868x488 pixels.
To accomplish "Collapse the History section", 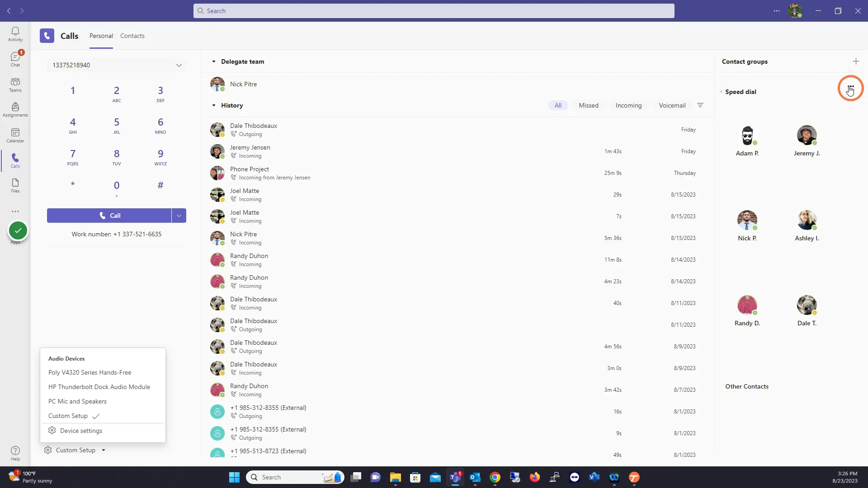I will pos(214,105).
